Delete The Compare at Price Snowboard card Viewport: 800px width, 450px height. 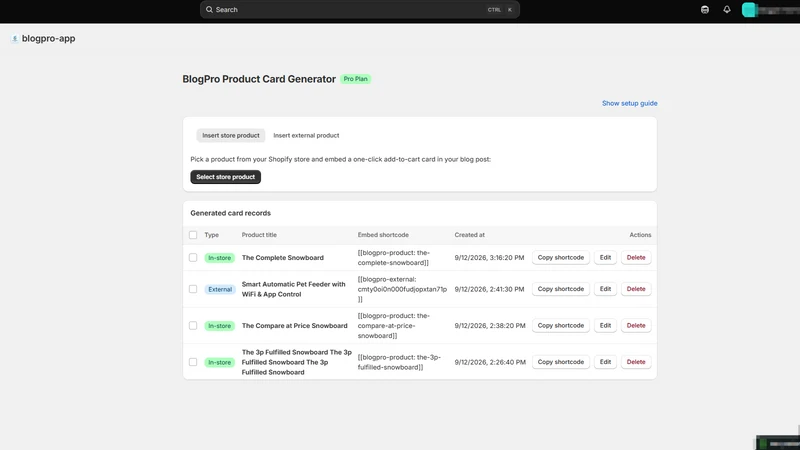[x=636, y=326]
